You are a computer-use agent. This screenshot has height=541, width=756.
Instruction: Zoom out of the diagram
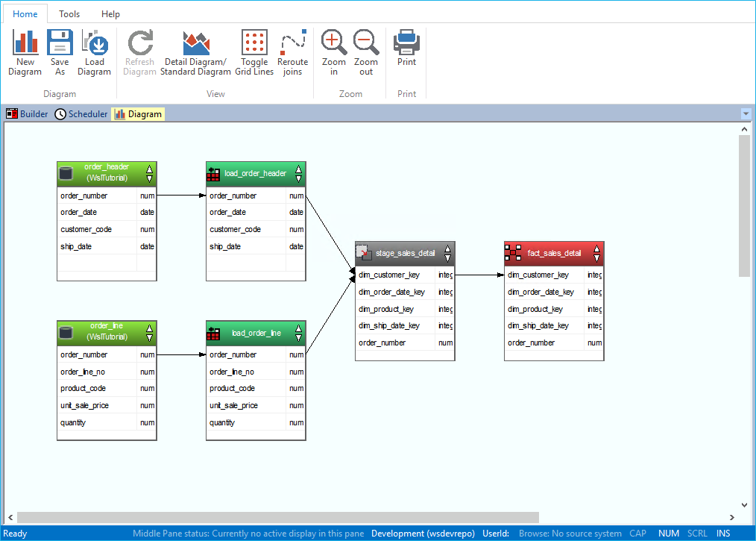pos(366,52)
